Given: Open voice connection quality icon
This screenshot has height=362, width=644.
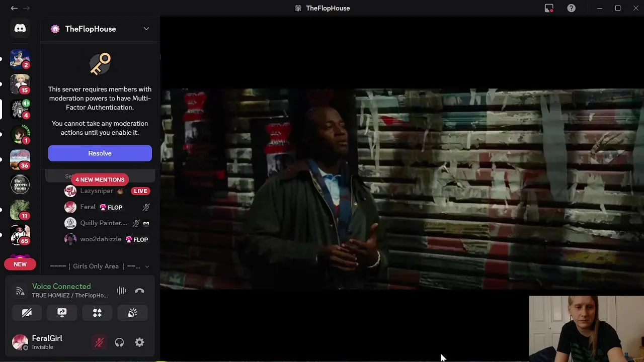Looking at the screenshot, I should [20, 291].
